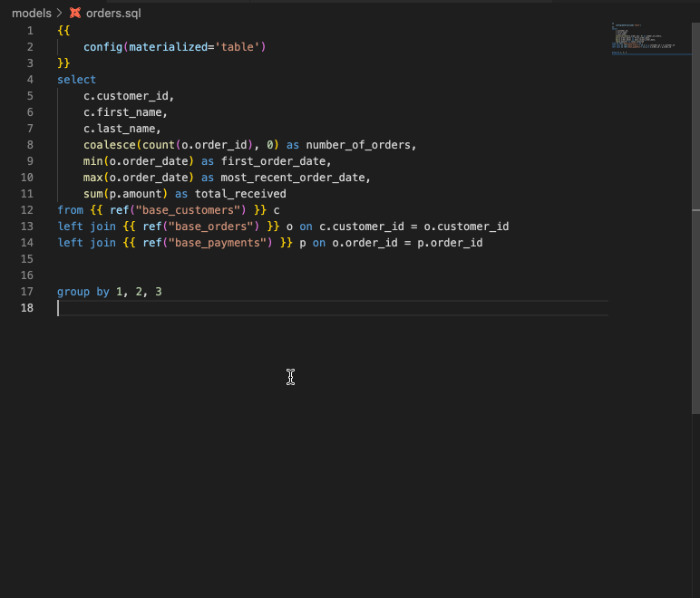This screenshot has width=700, height=598.
Task: Click the dbt file icon in breadcrumb
Action: coord(75,13)
